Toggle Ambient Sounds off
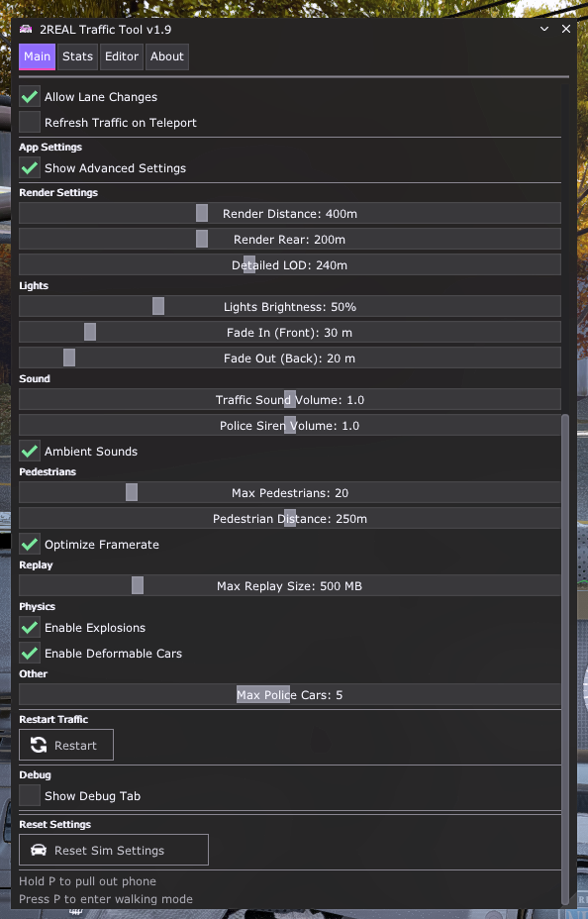Screen dimensions: 588x919 [x=29, y=451]
